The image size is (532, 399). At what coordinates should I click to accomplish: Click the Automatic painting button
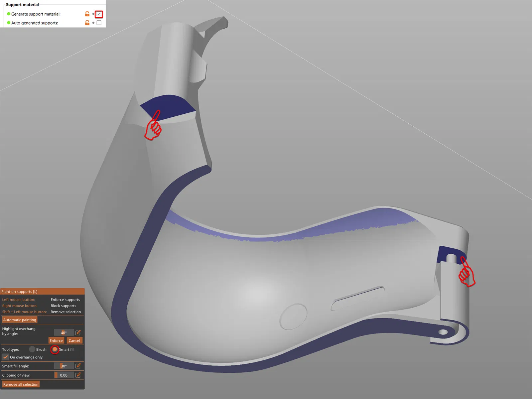(20, 320)
